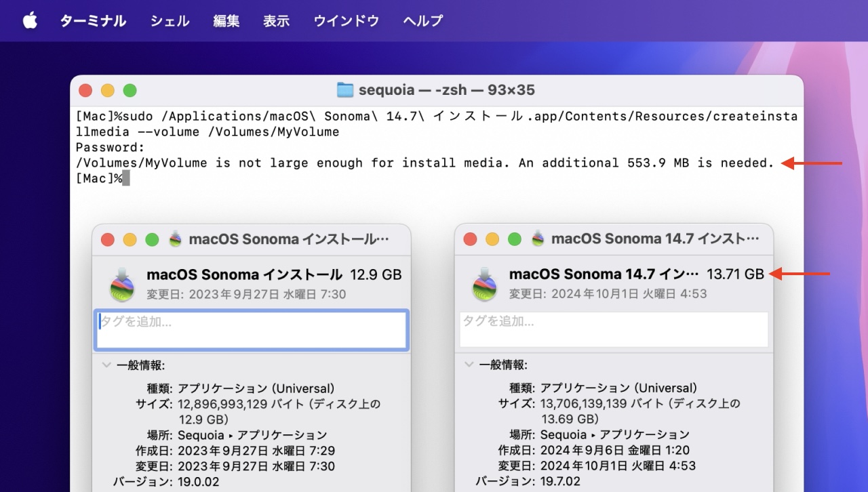
Task: Click title bar icon of Sonoma 14.7 info window
Action: pos(538,239)
